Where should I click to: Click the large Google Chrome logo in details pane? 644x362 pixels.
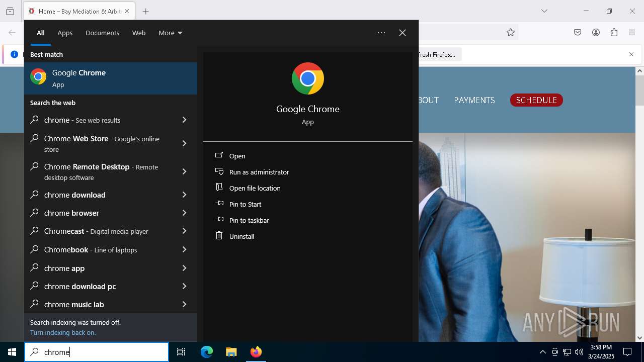[308, 78]
